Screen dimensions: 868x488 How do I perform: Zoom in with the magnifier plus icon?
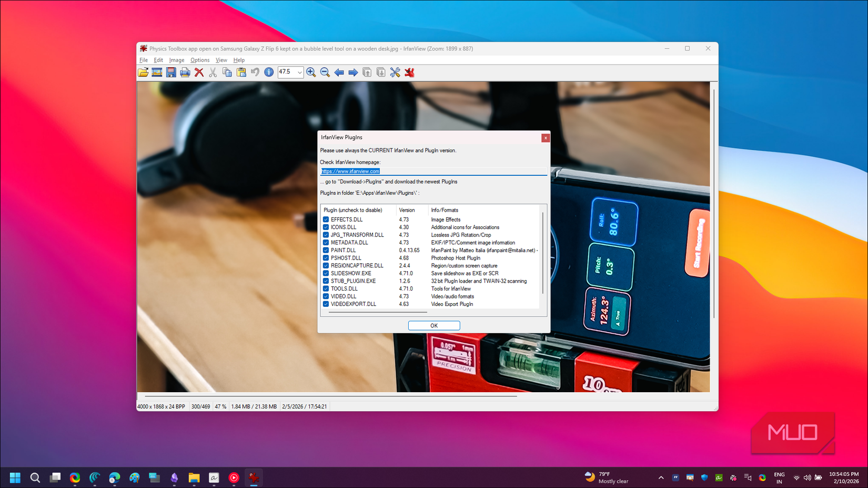pyautogui.click(x=311, y=72)
